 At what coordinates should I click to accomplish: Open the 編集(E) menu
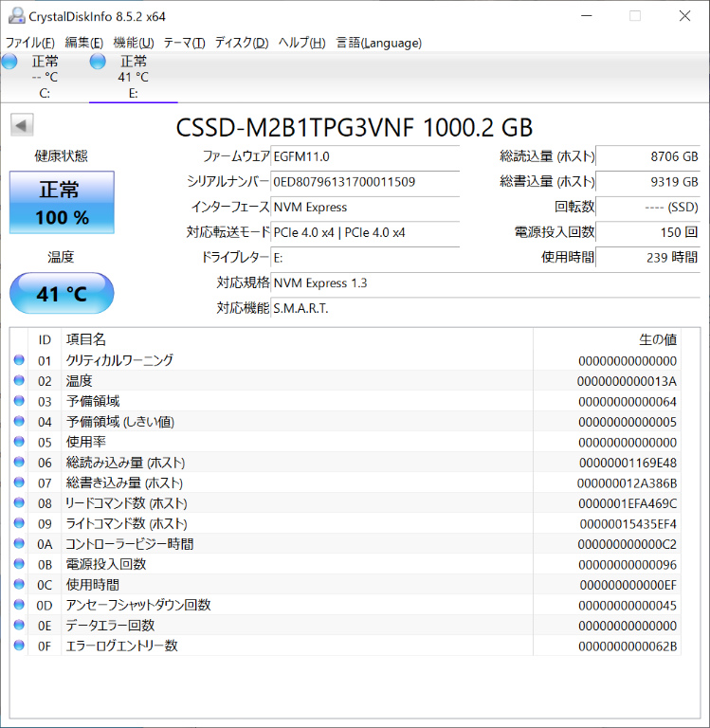click(x=83, y=43)
